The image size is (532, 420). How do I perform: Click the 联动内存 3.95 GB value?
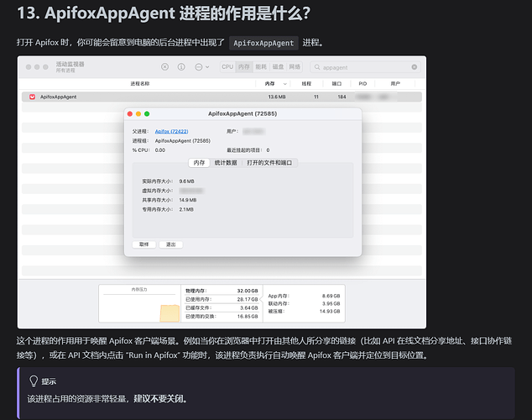click(331, 303)
